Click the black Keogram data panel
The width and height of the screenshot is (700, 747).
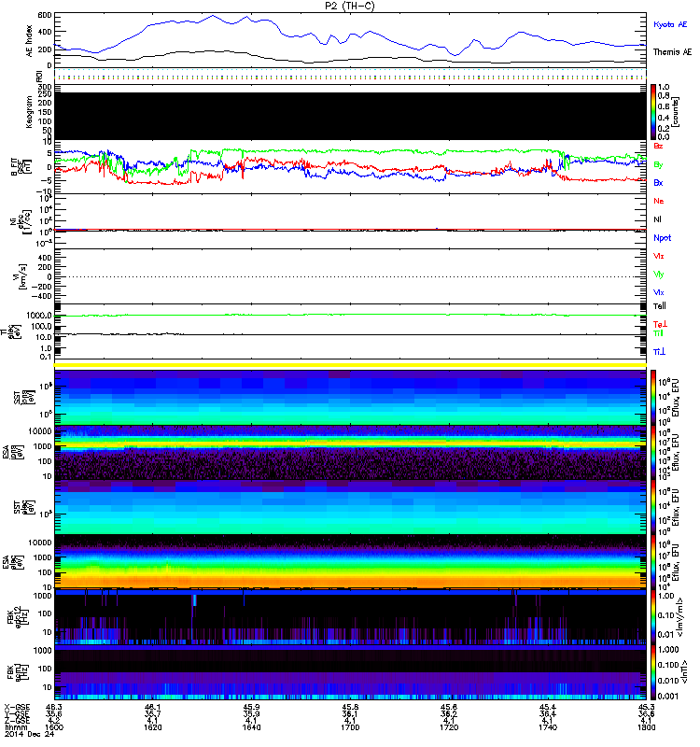(351, 116)
